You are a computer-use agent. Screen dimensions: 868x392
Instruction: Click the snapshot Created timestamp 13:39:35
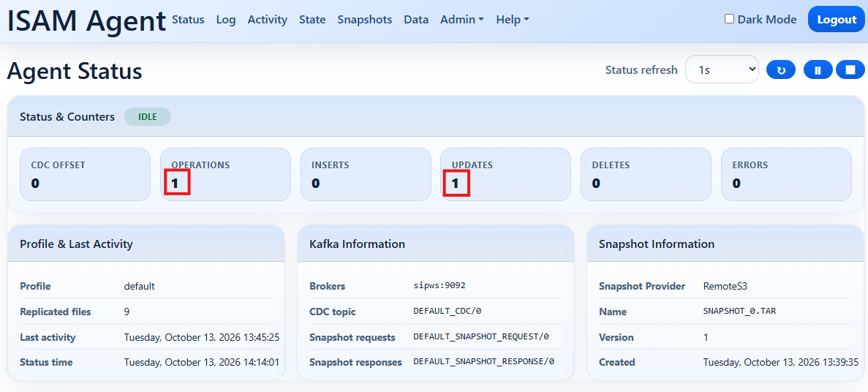click(781, 362)
